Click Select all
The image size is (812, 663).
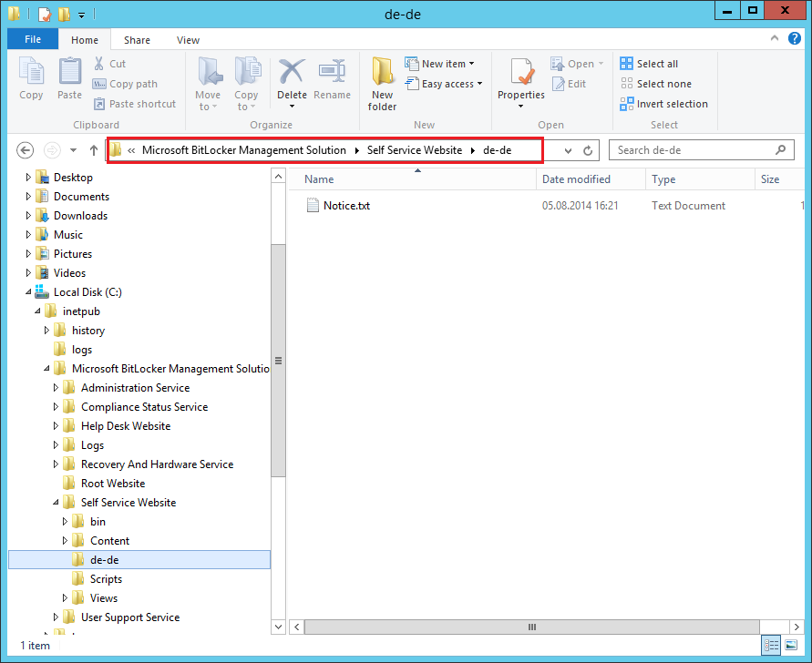coord(649,64)
